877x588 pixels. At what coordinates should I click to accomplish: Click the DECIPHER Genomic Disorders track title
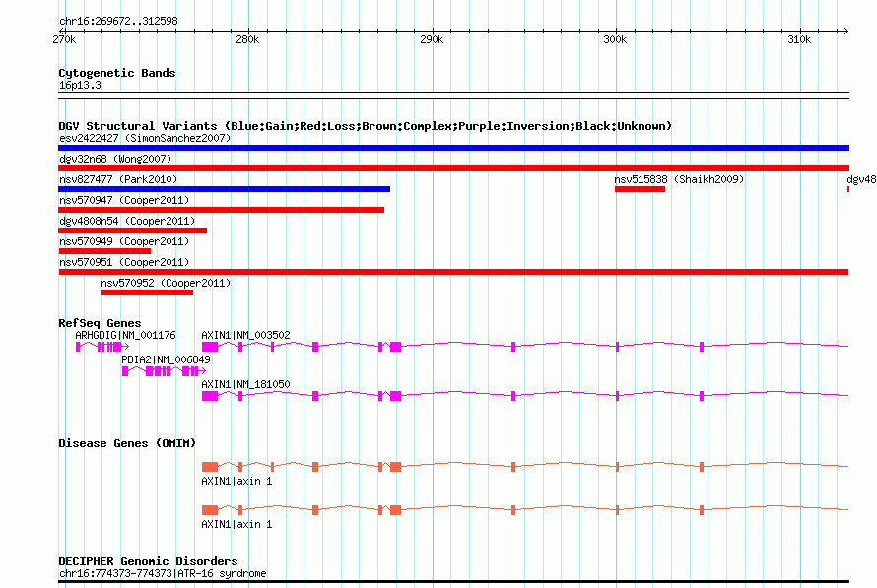tap(148, 561)
